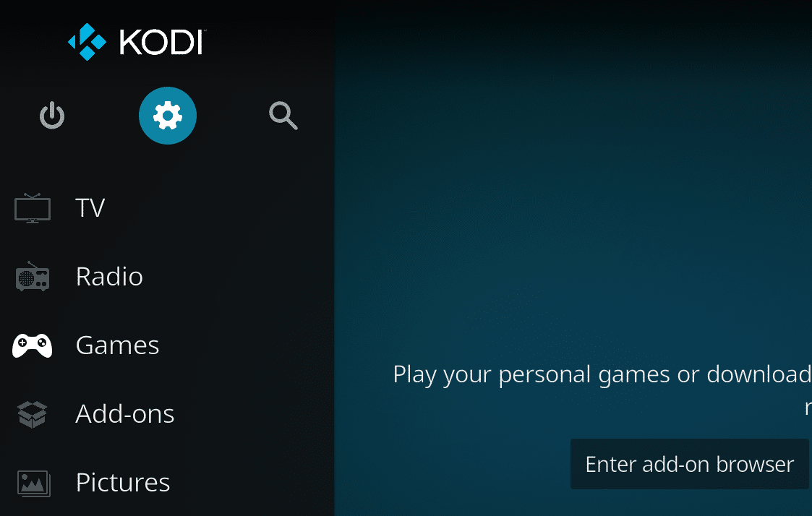The width and height of the screenshot is (812, 516).
Task: Click the Enter add-on browser button
Action: click(x=689, y=464)
